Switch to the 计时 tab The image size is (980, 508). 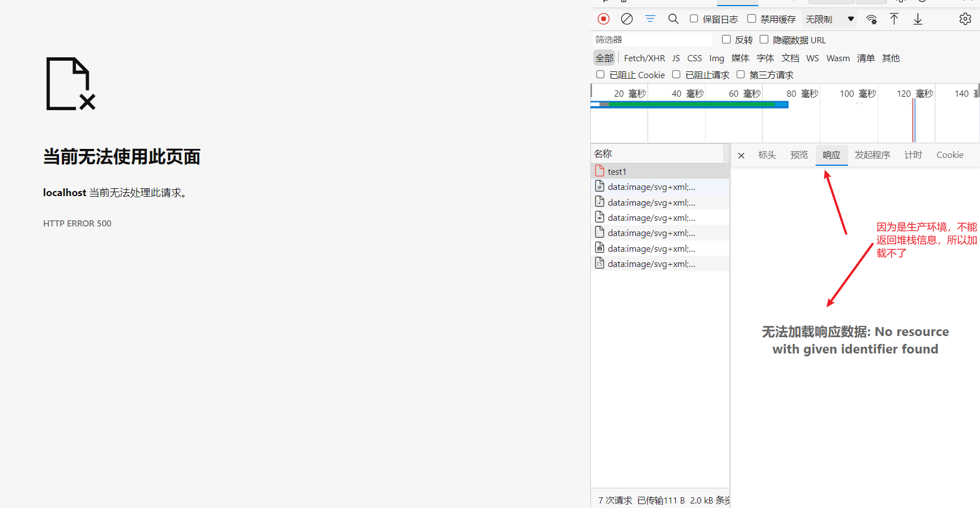(x=913, y=155)
